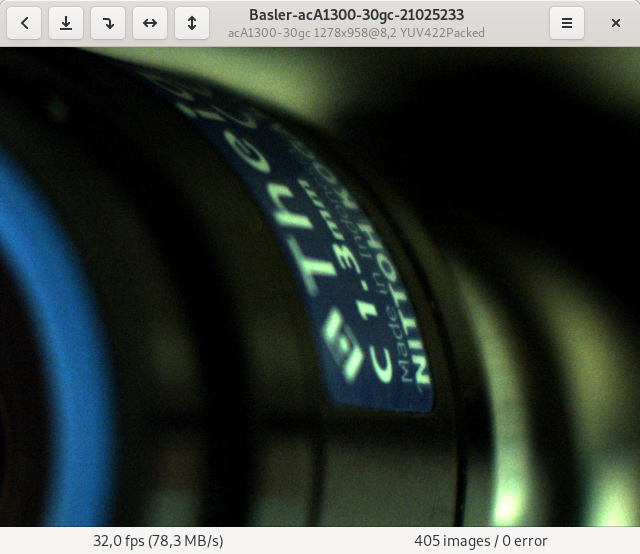This screenshot has width=640, height=554.
Task: Click the 32,0 fps (78,3 MB/s) status text
Action: click(158, 541)
